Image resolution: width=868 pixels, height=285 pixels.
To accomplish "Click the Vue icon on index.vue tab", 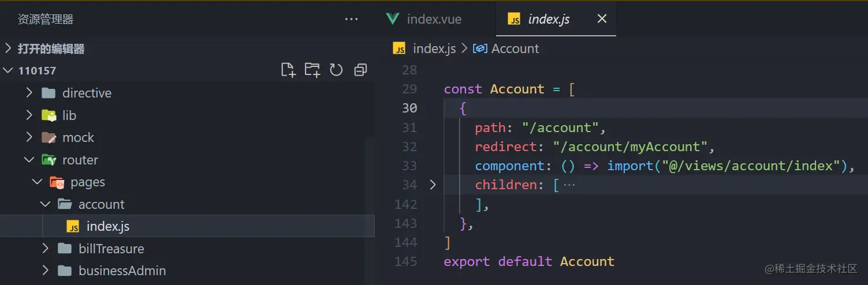I will point(393,19).
